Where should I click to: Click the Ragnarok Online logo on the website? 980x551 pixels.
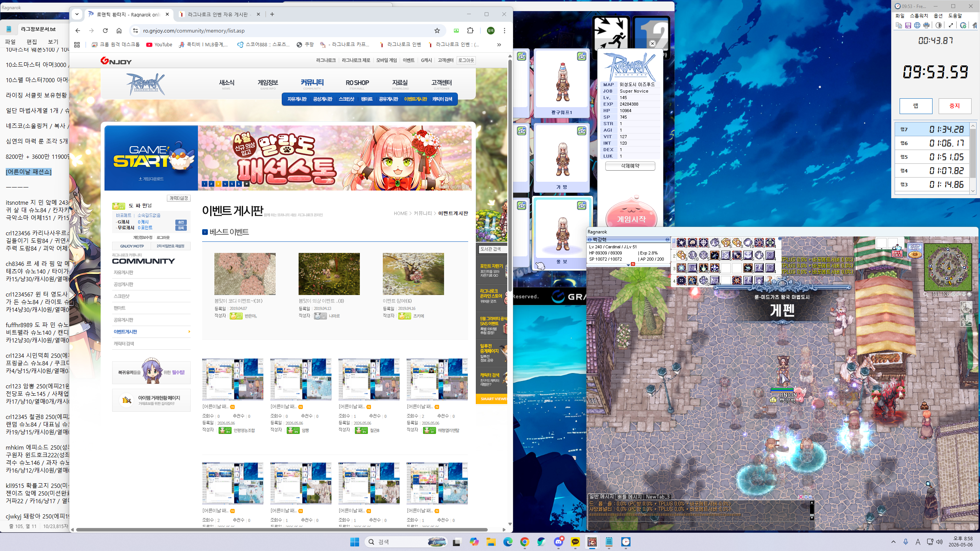click(x=146, y=84)
